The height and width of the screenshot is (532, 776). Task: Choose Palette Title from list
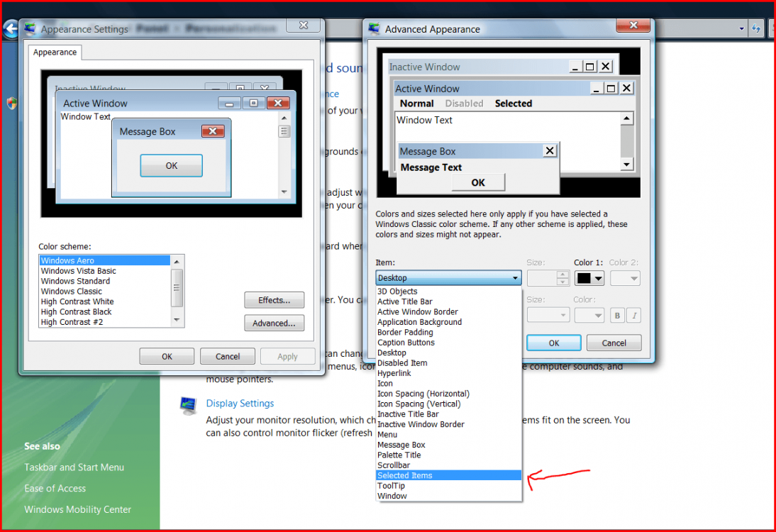(x=448, y=455)
